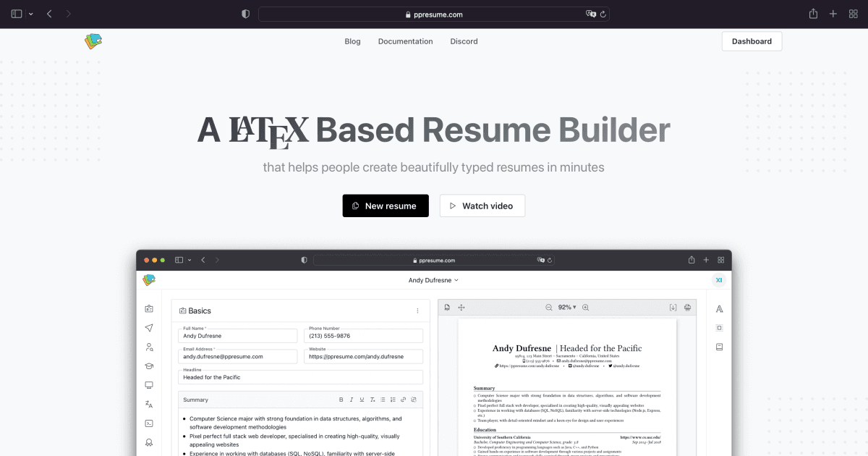This screenshot has width=868, height=456.
Task: Click the document file icon in the PDF preview toolbar
Action: tap(448, 308)
